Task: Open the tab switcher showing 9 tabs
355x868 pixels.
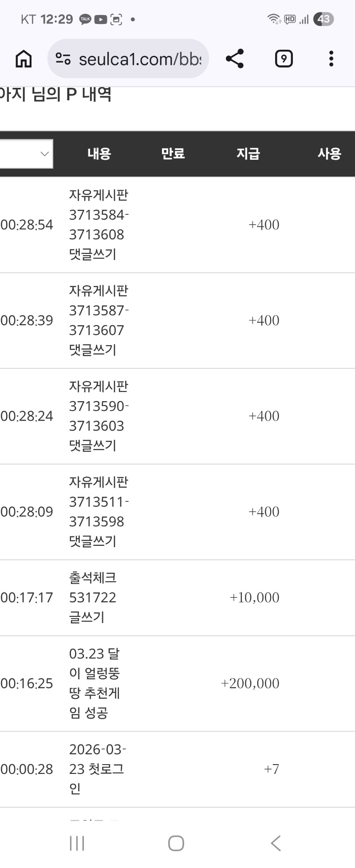Action: coord(284,59)
